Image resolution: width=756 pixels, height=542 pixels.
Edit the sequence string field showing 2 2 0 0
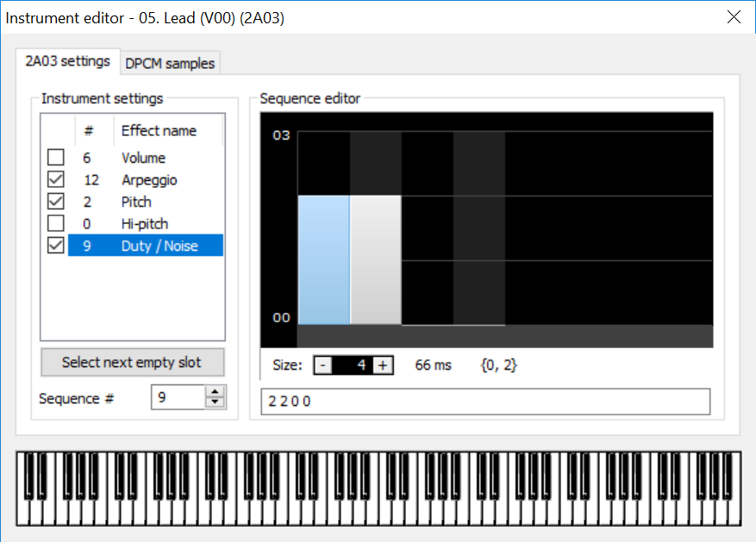tap(483, 401)
